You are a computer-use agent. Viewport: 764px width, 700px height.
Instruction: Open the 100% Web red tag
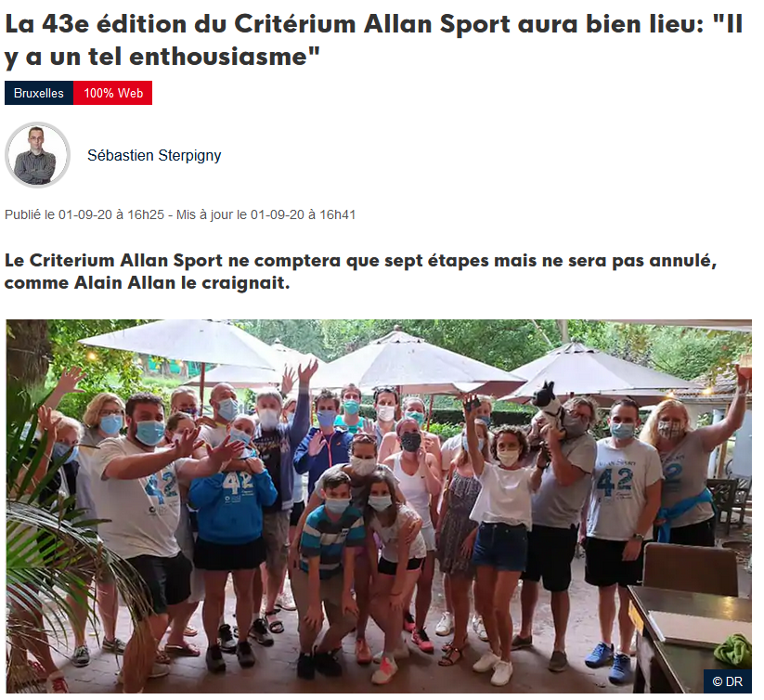(x=113, y=93)
